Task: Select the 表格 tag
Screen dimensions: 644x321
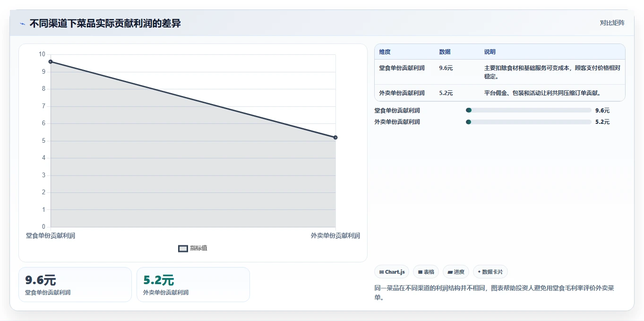Action: [x=426, y=272]
